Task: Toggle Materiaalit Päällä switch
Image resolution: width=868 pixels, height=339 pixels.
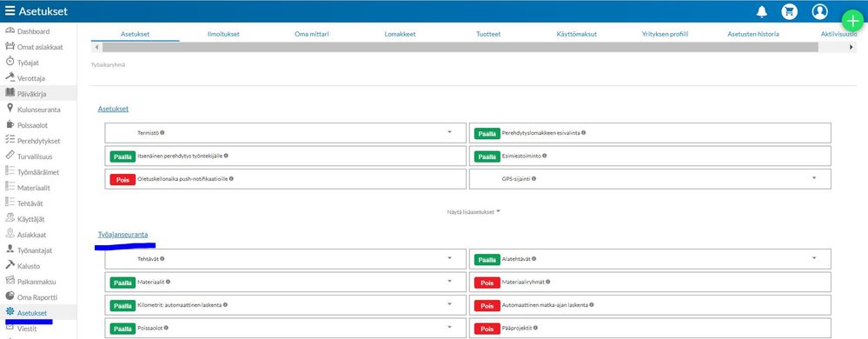Action: 123,282
